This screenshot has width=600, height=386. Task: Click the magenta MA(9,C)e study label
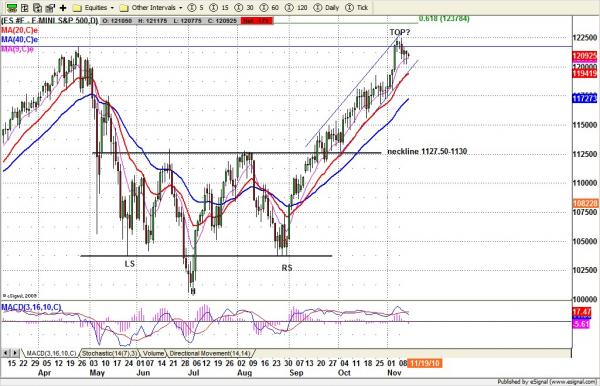(x=17, y=49)
